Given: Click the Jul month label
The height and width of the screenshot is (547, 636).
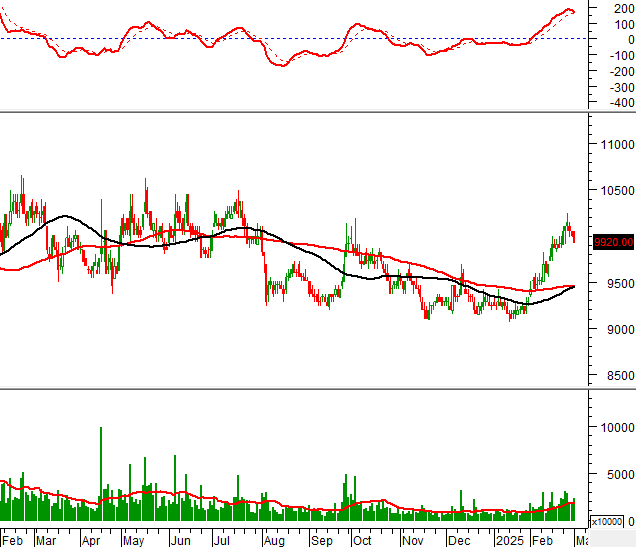Looking at the screenshot, I should point(221,541).
